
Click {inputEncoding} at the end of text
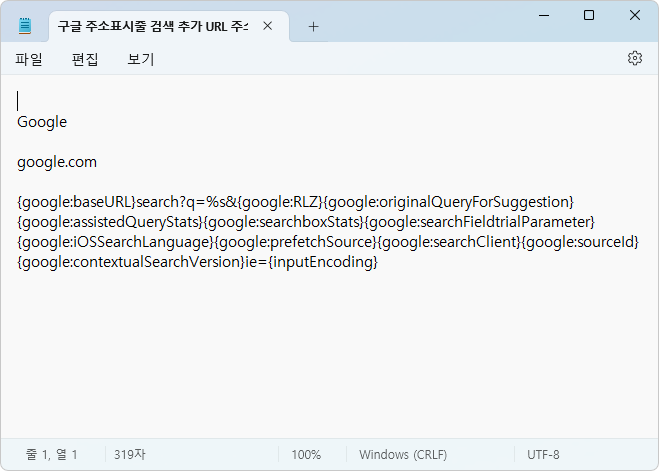coord(323,262)
